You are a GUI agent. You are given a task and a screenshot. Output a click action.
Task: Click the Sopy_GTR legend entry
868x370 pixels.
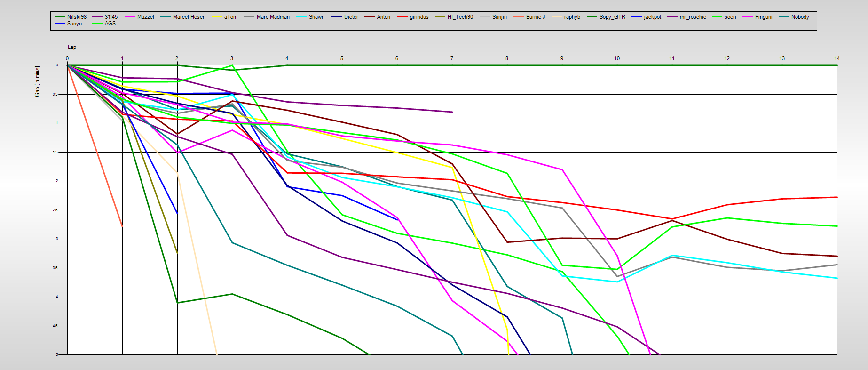point(612,17)
